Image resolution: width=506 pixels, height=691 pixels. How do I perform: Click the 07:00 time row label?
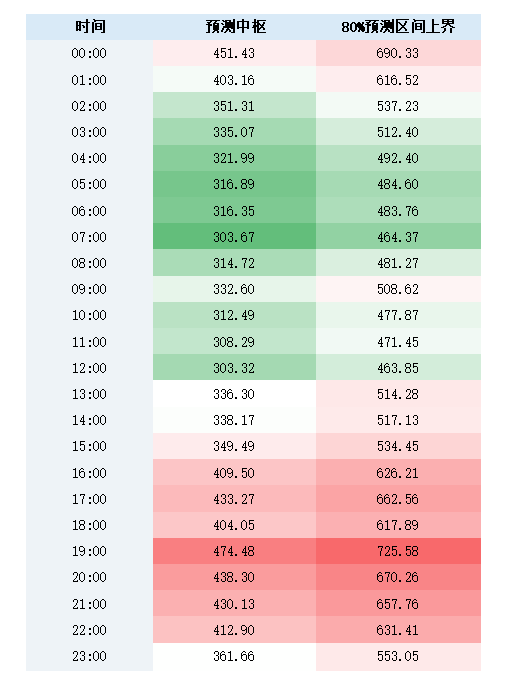[x=89, y=237]
